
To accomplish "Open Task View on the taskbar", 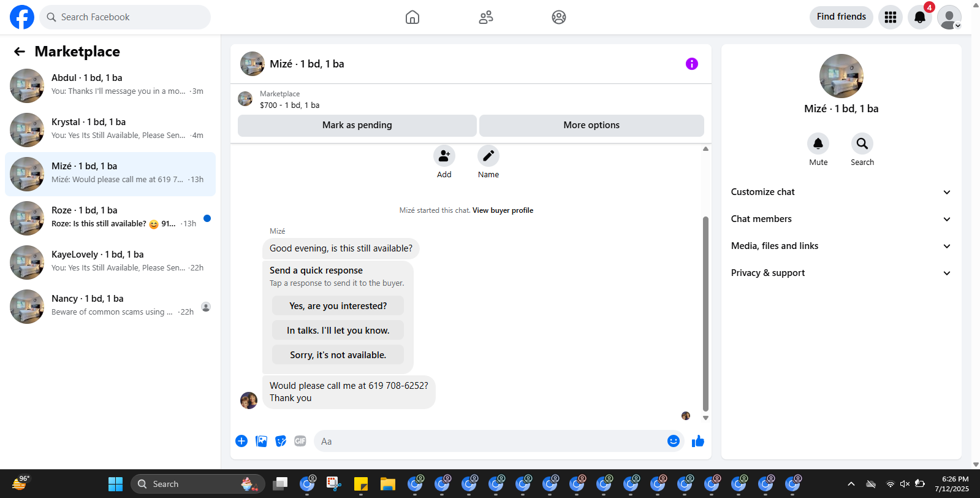I will coord(280,484).
